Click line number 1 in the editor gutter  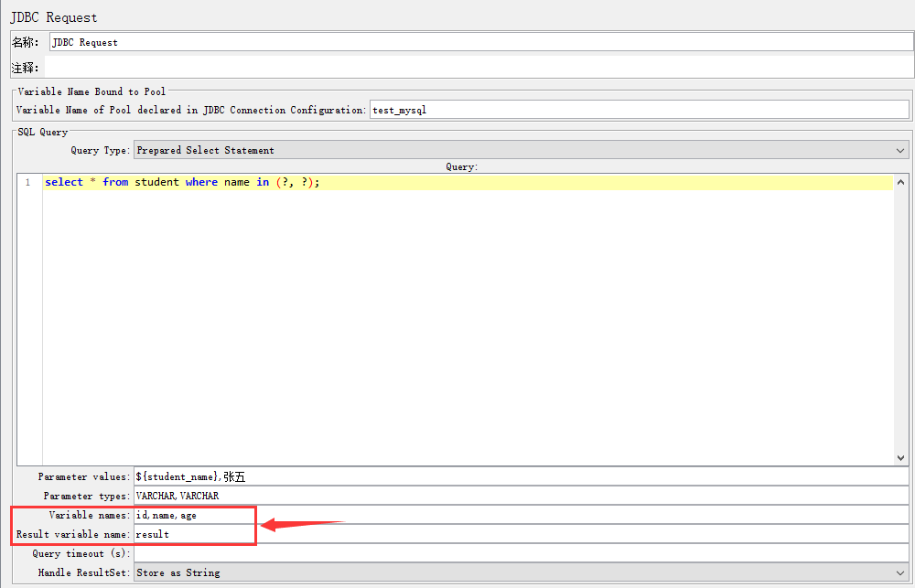27,183
